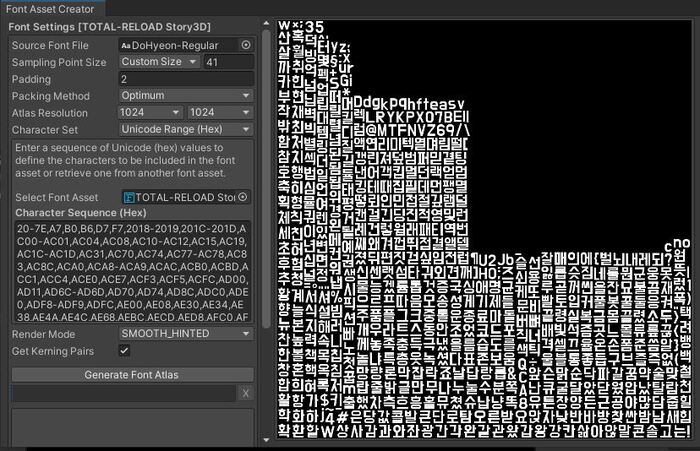This screenshot has height=451, width=700.
Task: Open the Atlas Resolution width dropdown
Action: coord(150,112)
